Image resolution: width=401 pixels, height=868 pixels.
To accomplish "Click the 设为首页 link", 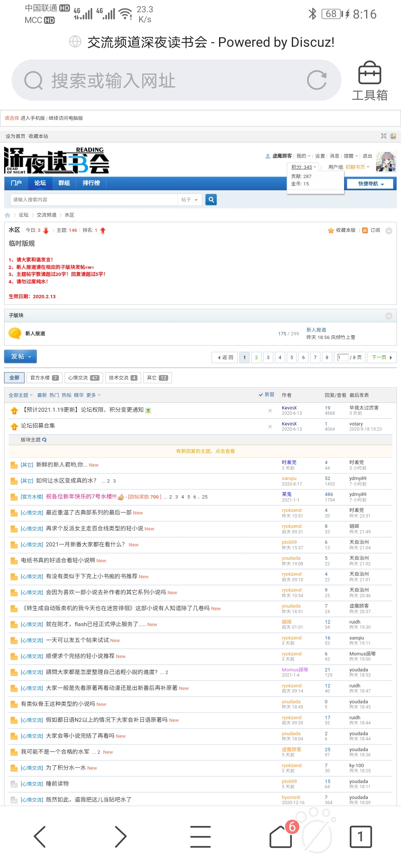I will [16, 136].
